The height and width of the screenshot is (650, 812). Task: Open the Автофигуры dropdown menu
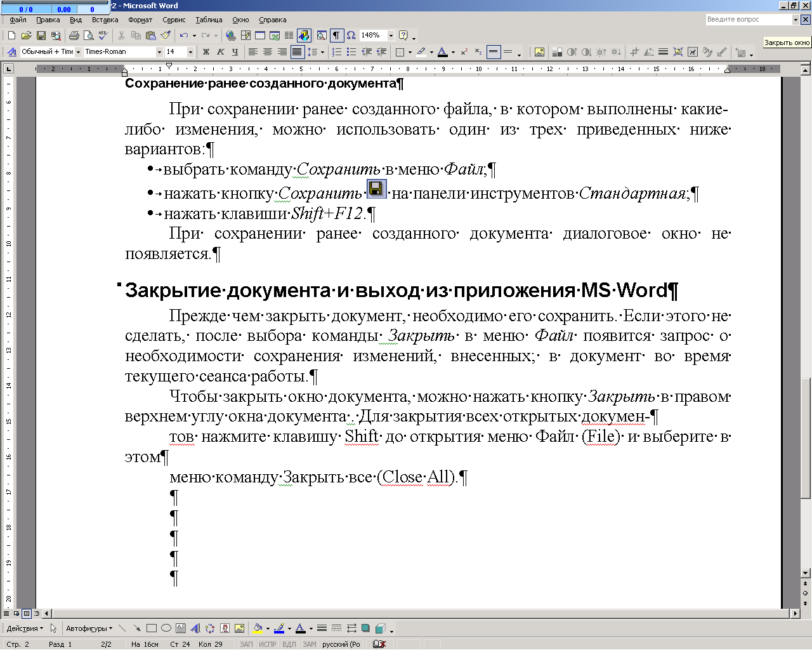coord(89,628)
